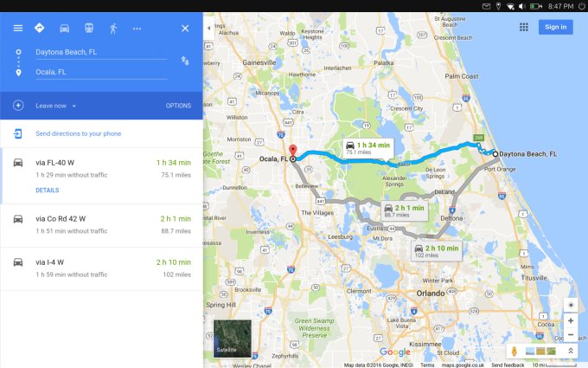Show more travel modes ellipsis
The width and height of the screenshot is (588, 368).
(x=137, y=29)
